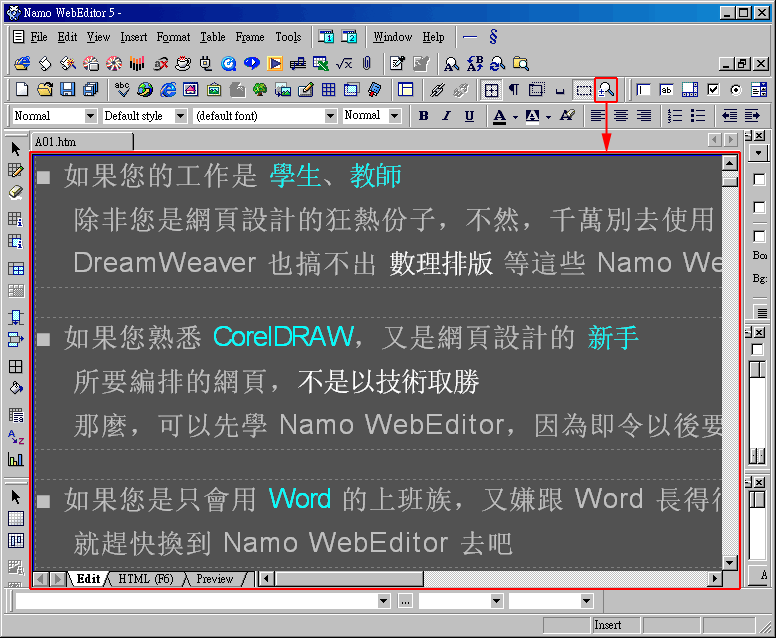This screenshot has width=776, height=638.
Task: Open the bottom rightmost field dropdown arrow
Action: coord(586,601)
